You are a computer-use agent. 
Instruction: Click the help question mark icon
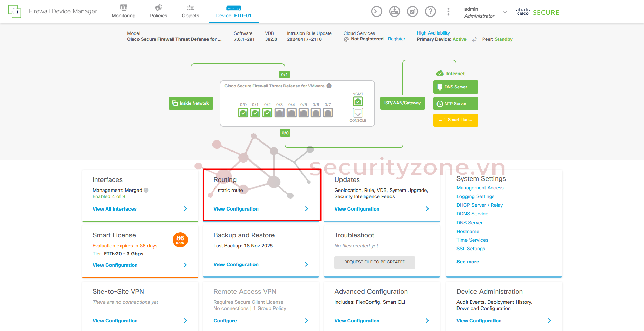point(430,12)
